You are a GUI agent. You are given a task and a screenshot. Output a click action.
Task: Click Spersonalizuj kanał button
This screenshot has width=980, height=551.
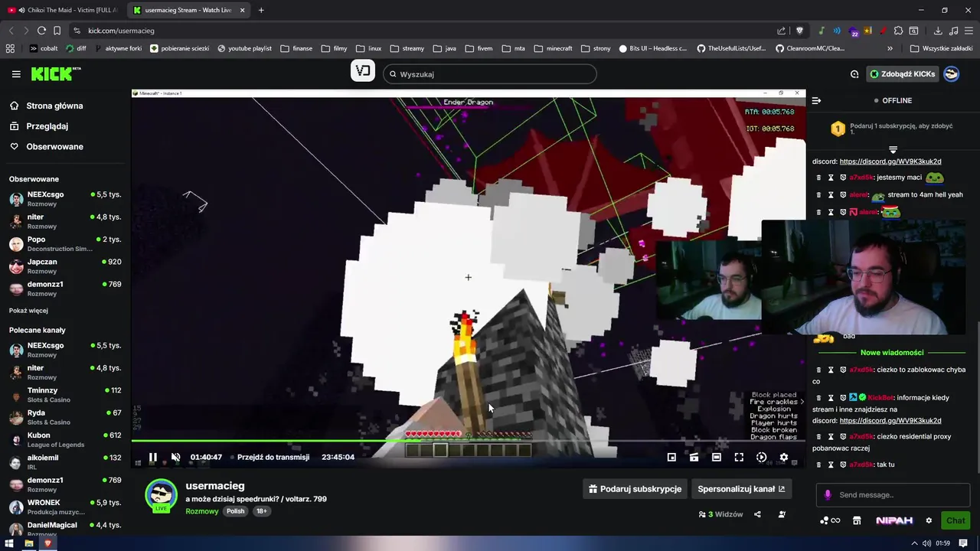click(x=741, y=489)
